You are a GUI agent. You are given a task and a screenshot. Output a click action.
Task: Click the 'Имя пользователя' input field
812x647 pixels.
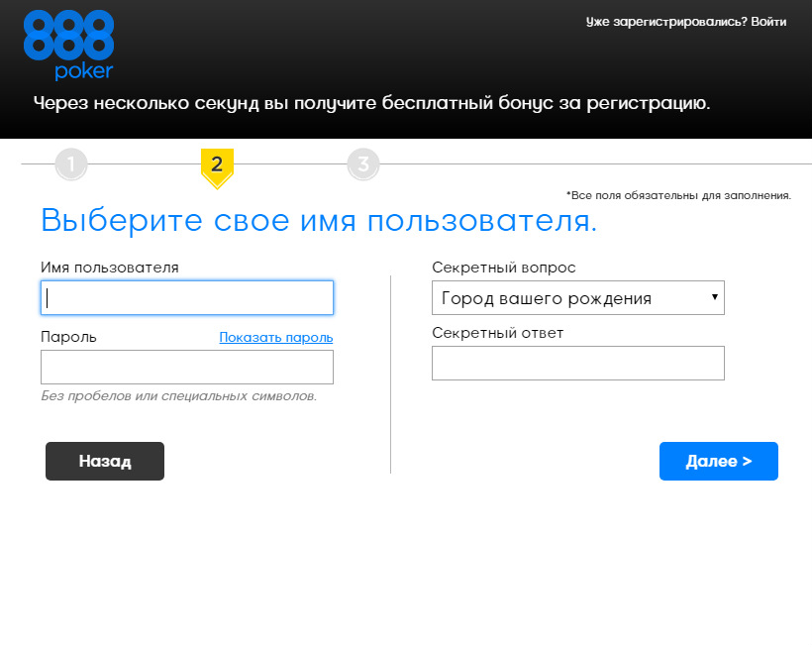186,297
